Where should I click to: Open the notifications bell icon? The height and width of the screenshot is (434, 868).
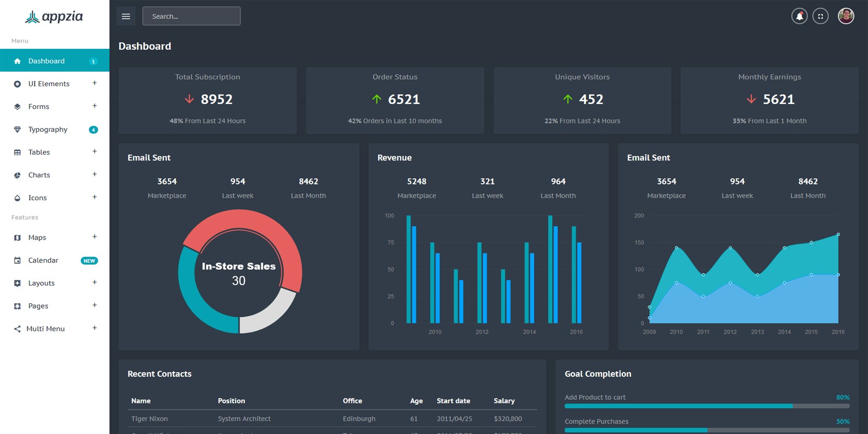pos(799,16)
